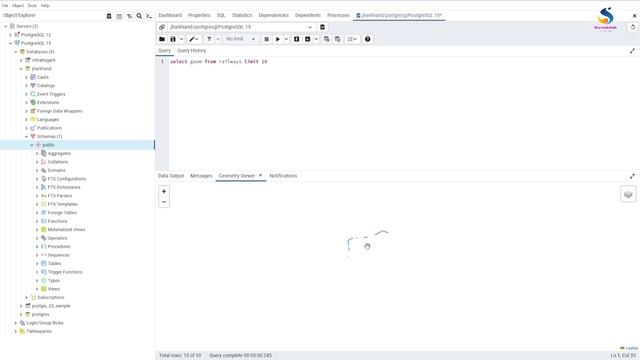The image size is (640, 360).
Task: Save the query file with the disk icon
Action: [173, 39]
